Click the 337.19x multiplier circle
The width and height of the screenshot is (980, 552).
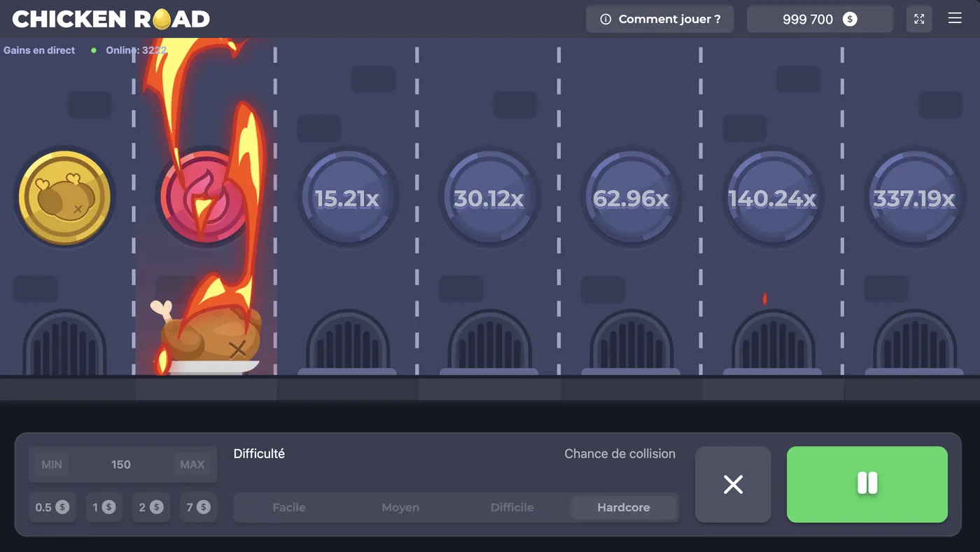pos(916,198)
